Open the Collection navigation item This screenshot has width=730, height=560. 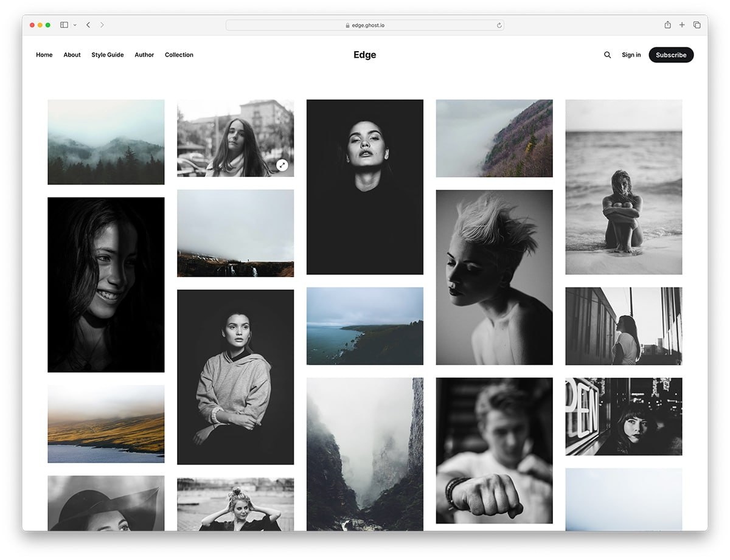(179, 55)
